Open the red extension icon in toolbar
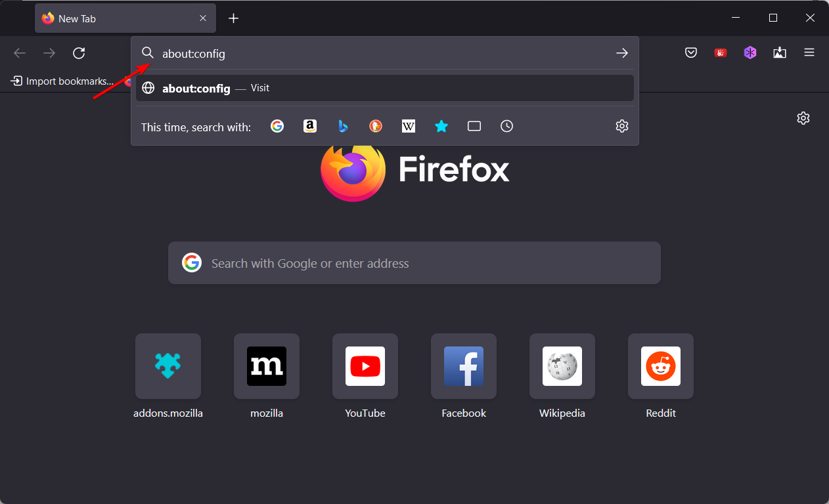 [721, 53]
